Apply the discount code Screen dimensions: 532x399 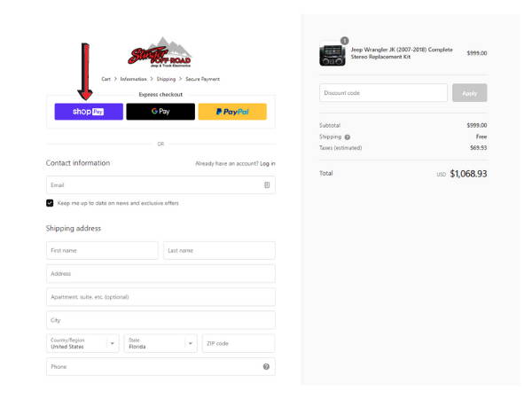[x=470, y=93]
